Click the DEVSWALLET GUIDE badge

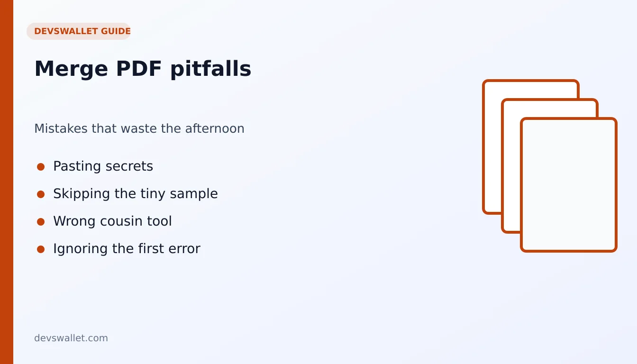(x=79, y=31)
